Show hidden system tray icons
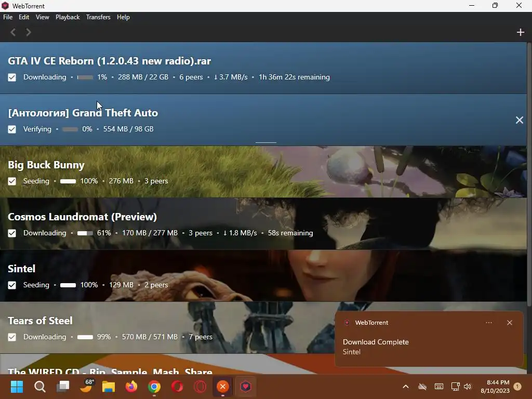Image resolution: width=532 pixels, height=399 pixels. point(405,387)
